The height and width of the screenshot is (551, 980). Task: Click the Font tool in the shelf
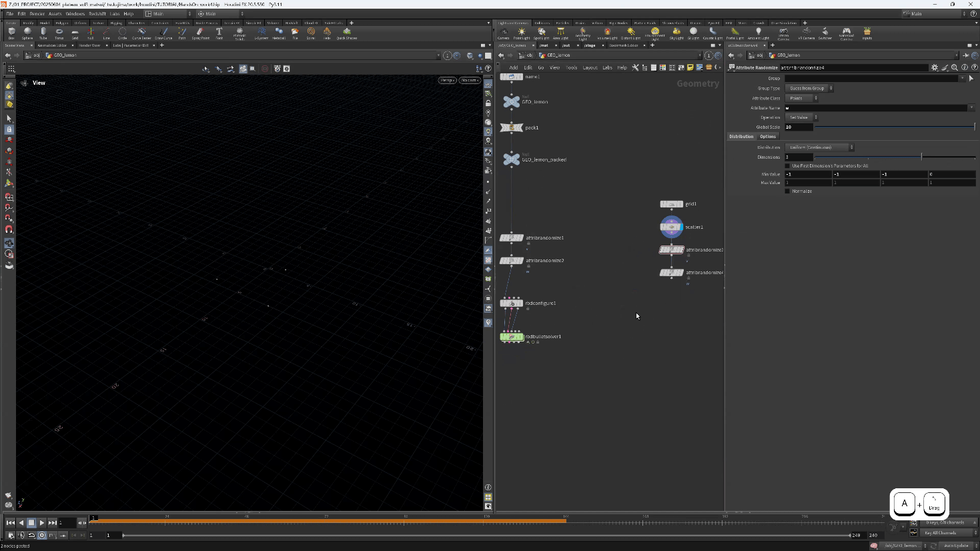219,33
